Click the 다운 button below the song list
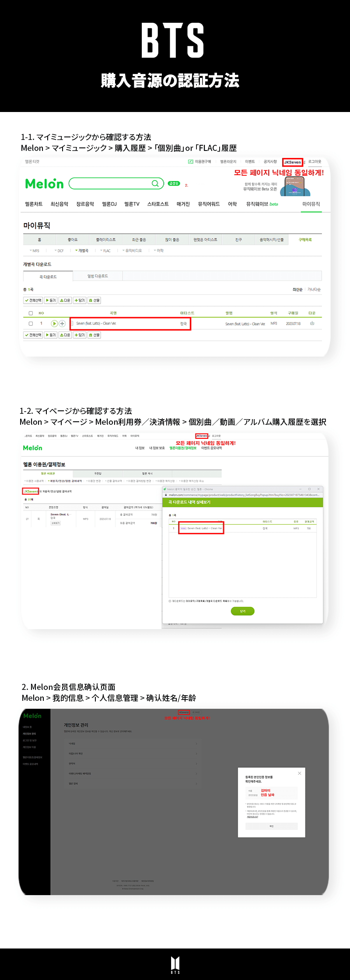This screenshot has width=350, height=980. pos(65,335)
